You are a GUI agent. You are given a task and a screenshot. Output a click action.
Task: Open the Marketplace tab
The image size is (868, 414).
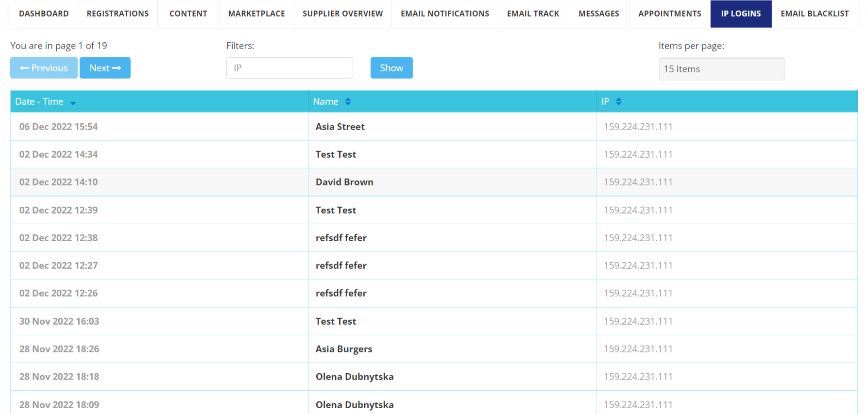[256, 14]
